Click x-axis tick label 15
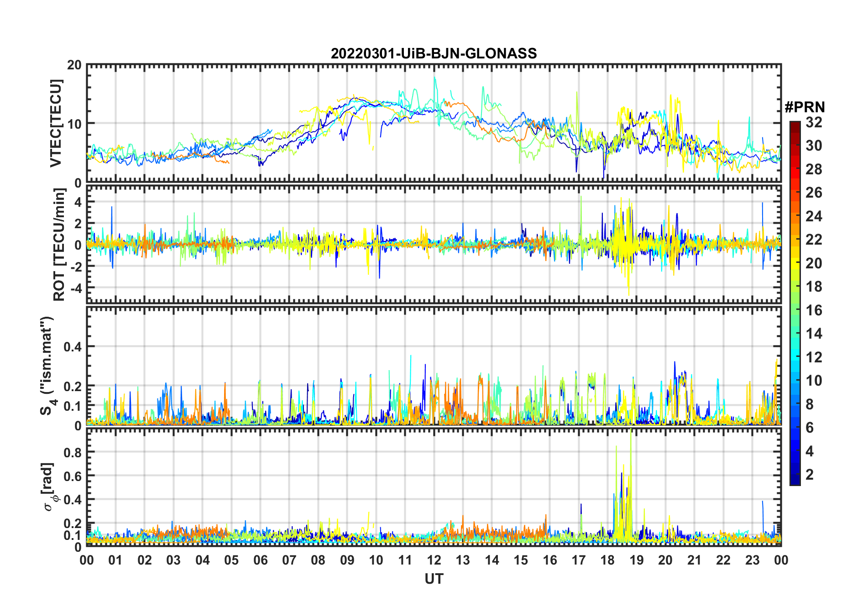868x607 pixels. click(521, 560)
